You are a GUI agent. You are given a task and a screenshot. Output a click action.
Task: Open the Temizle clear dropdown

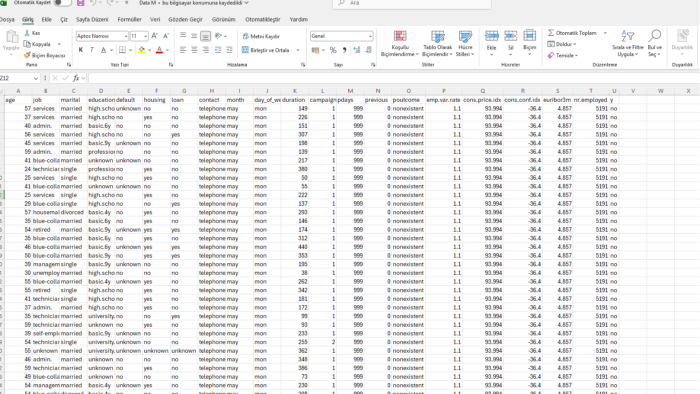click(563, 55)
